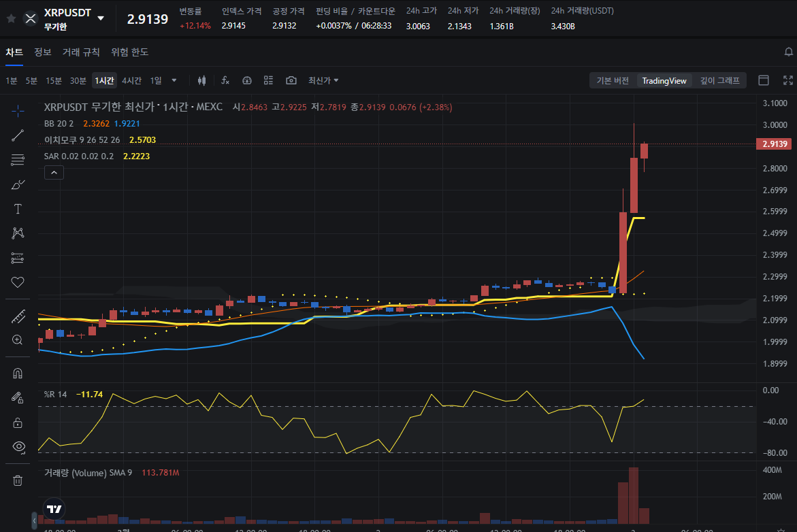The width and height of the screenshot is (797, 532).
Task: Toggle magnet snapping mode
Action: pos(18,373)
